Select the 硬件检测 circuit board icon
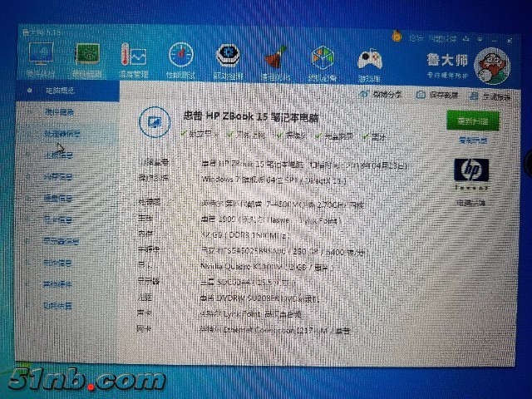Viewport: 532px width, 399px height. (86, 54)
